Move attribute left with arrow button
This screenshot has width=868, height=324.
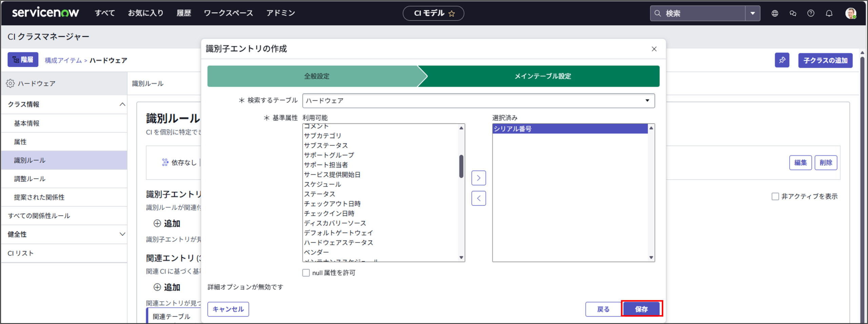[x=478, y=198]
